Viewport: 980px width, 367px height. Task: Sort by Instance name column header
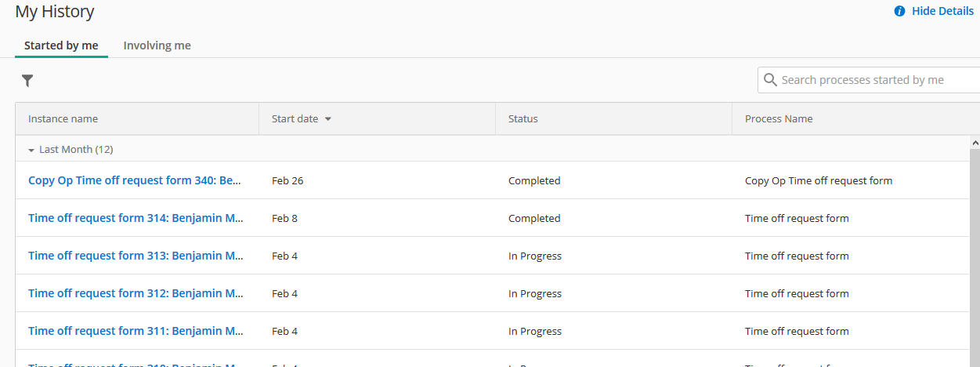pyautogui.click(x=63, y=119)
